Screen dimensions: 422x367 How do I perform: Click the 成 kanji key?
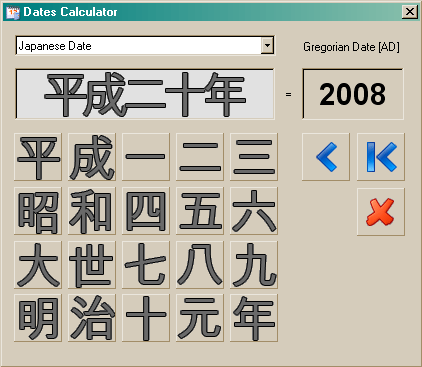coord(92,157)
